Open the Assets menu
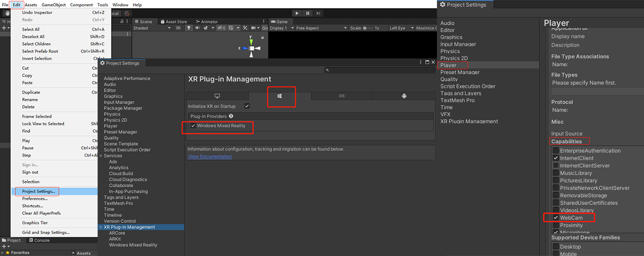644x256 pixels. (x=31, y=4)
